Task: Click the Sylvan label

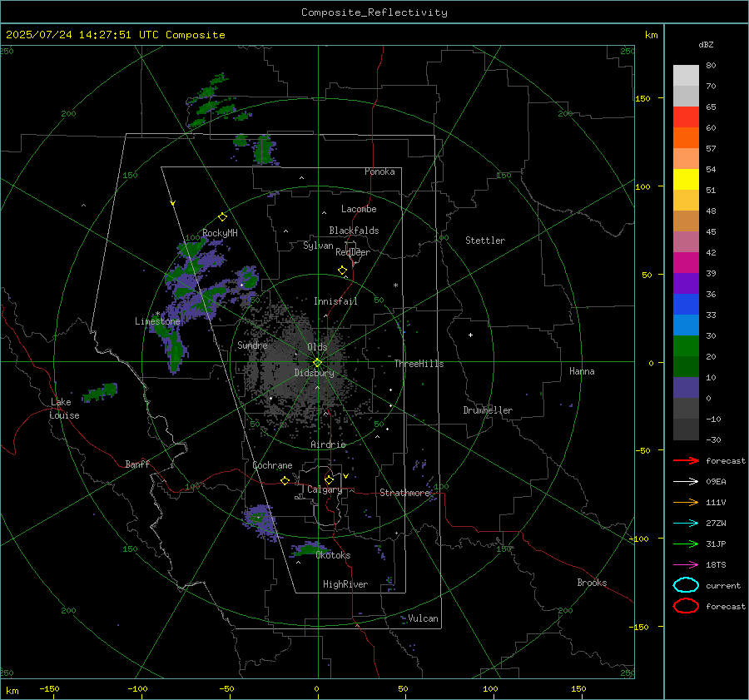Action: [318, 246]
